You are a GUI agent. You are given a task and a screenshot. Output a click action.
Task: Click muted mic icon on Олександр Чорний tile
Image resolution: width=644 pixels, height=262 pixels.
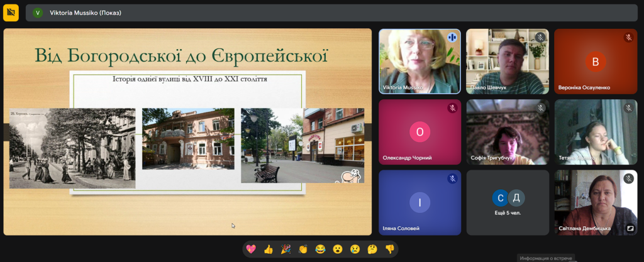point(452,108)
